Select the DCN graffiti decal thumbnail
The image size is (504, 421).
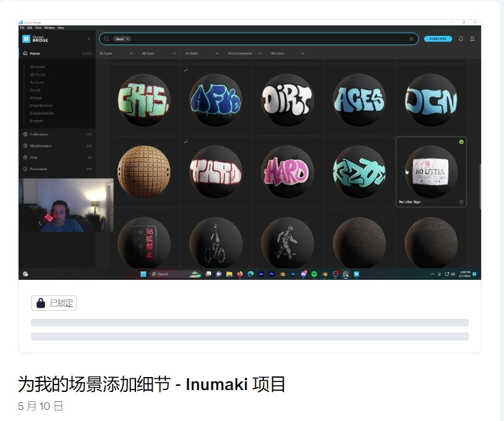(431, 100)
